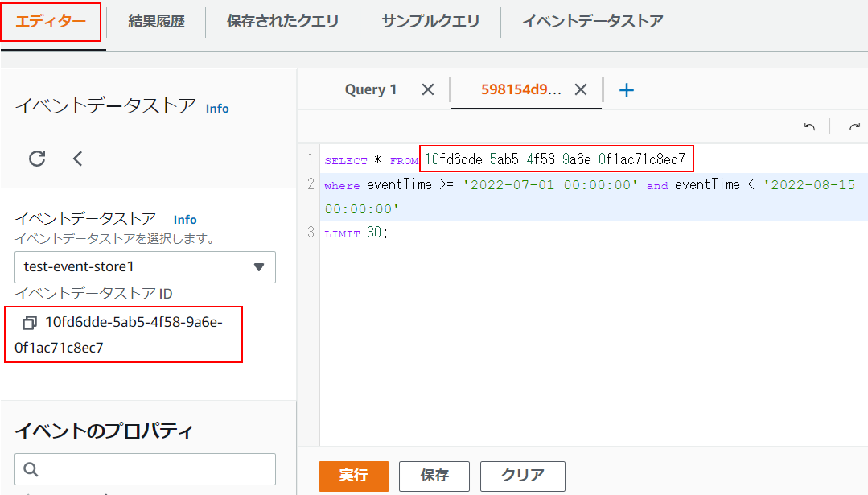868x495 pixels.
Task: Open the イベントデータストア top tab
Action: [592, 22]
